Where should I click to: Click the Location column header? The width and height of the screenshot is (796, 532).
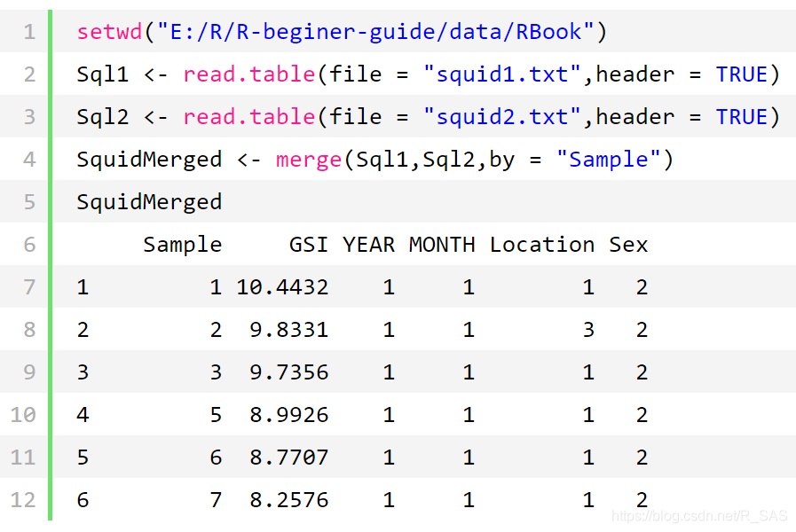(541, 245)
